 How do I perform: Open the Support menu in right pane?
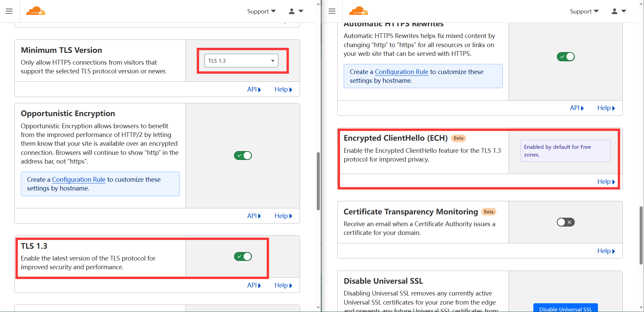point(584,11)
